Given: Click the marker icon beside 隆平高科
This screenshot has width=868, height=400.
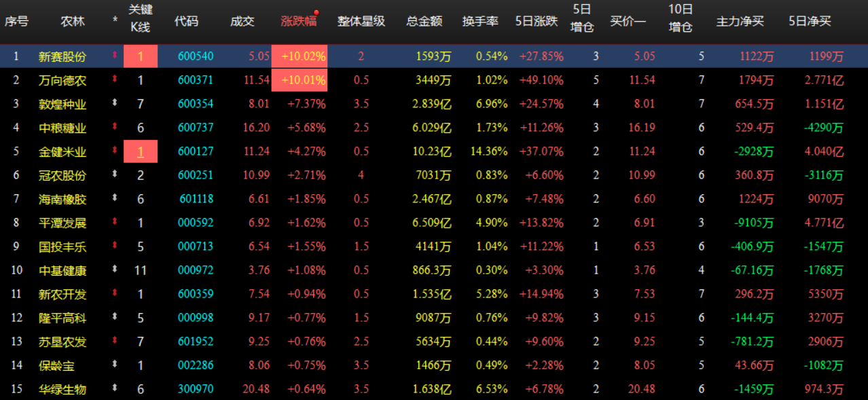Looking at the screenshot, I should [x=115, y=318].
